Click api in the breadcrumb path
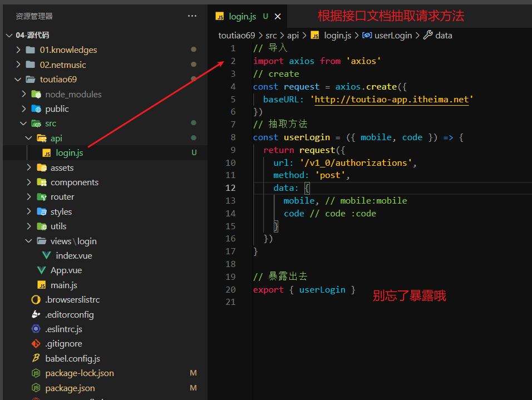Image resolution: width=532 pixels, height=400 pixels. coord(293,35)
